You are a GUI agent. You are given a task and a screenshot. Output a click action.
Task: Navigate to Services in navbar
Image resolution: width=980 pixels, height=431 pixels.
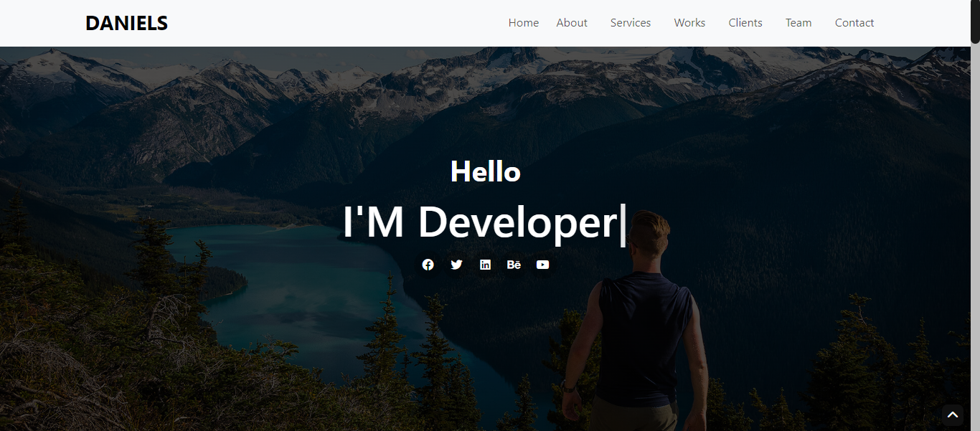tap(631, 23)
